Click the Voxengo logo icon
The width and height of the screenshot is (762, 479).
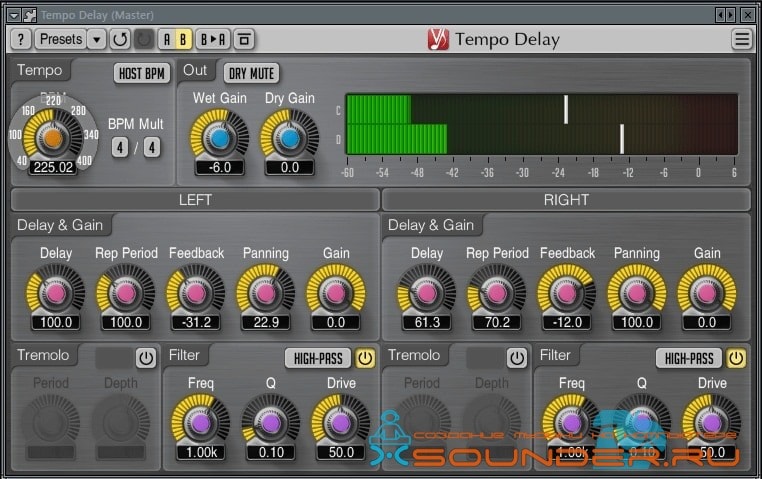(438, 39)
